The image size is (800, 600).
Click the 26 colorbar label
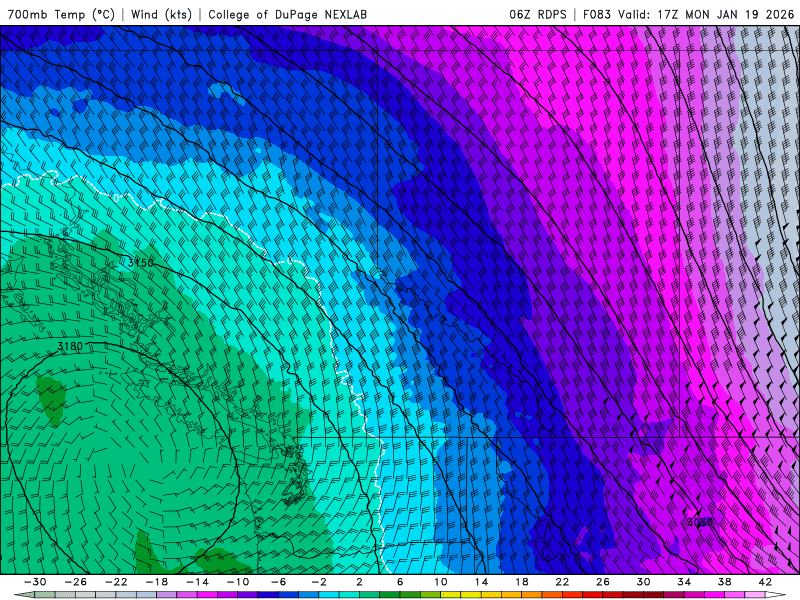pos(603,582)
